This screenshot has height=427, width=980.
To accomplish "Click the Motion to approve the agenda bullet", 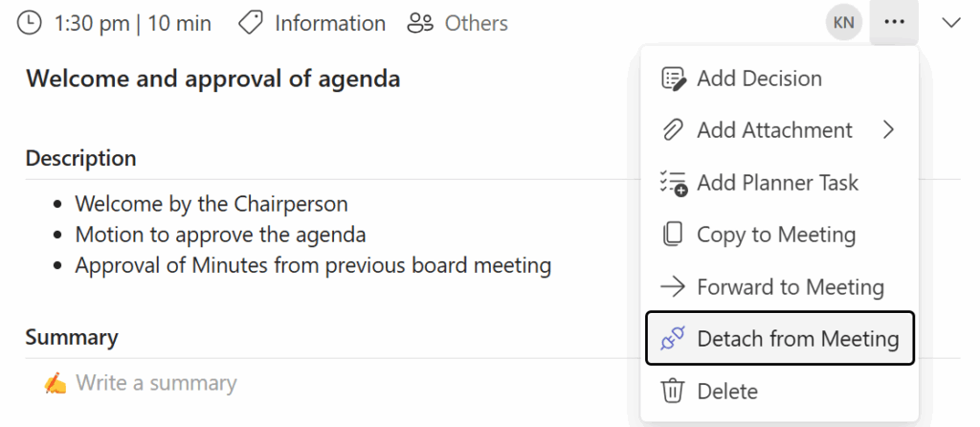I will coord(220,235).
